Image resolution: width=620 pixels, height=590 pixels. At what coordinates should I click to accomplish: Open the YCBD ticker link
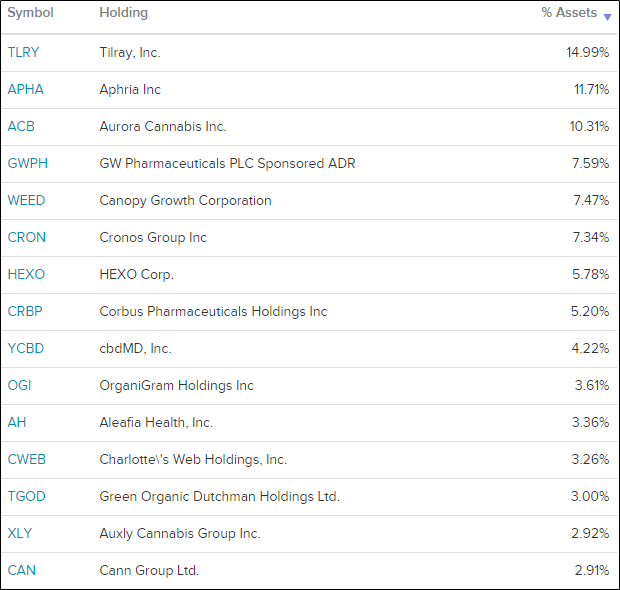point(26,348)
